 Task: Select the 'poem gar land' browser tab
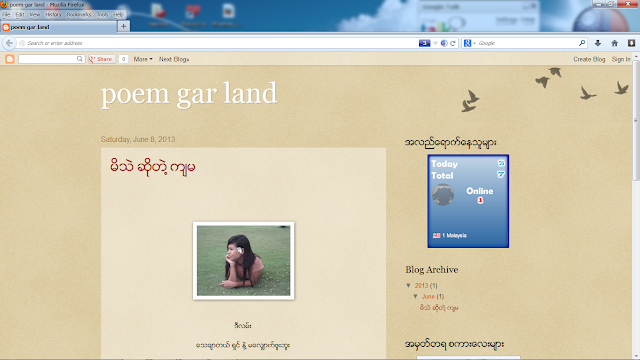tap(58, 27)
